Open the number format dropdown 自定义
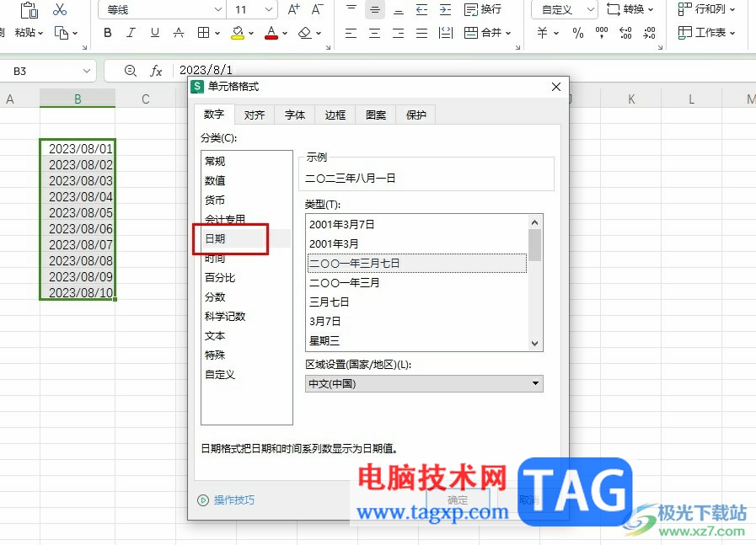756x545 pixels. pos(591,9)
